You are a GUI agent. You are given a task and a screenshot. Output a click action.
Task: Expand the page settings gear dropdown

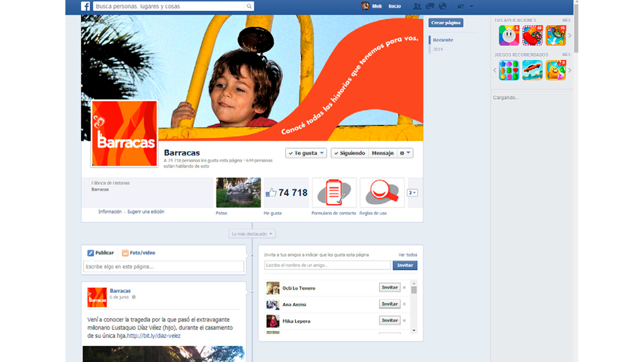point(405,153)
